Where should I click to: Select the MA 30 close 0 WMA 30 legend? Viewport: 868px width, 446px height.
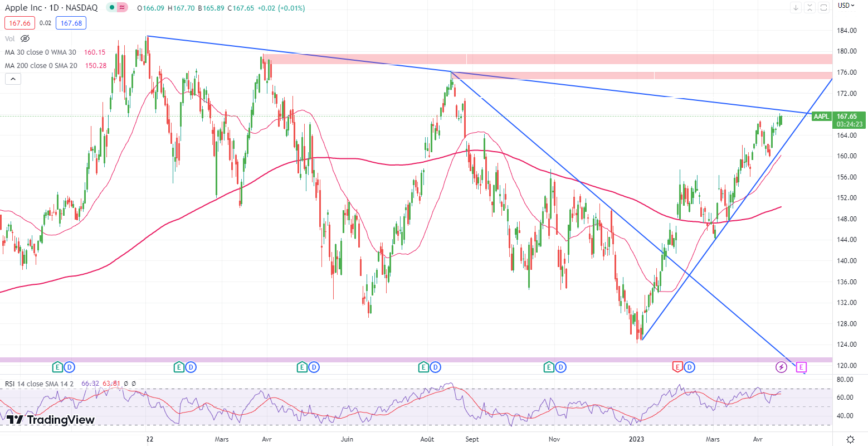tap(41, 52)
